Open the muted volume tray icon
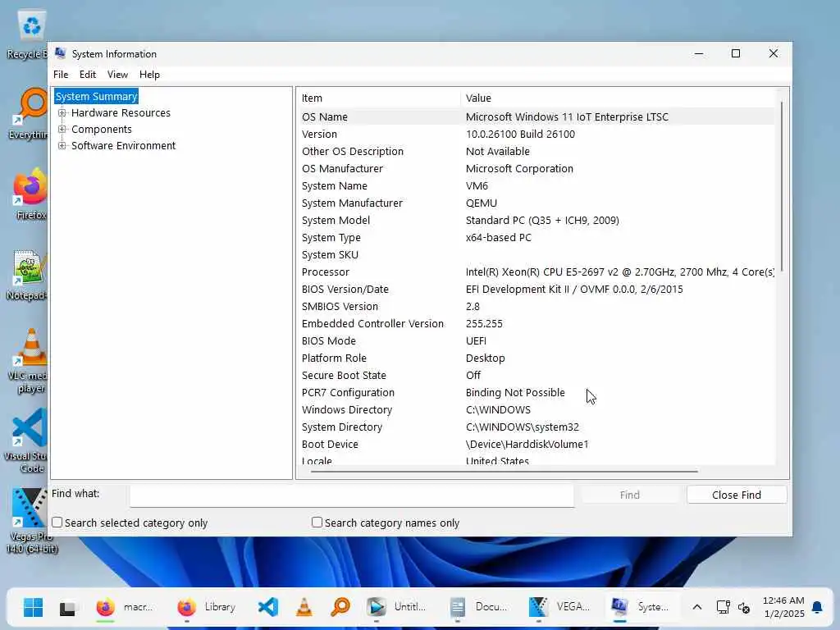Viewport: 840px width, 630px height. (744, 607)
